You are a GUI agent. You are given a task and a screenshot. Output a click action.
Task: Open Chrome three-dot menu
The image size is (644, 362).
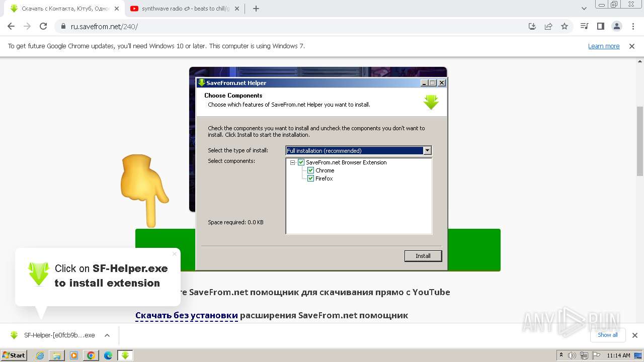click(x=632, y=27)
